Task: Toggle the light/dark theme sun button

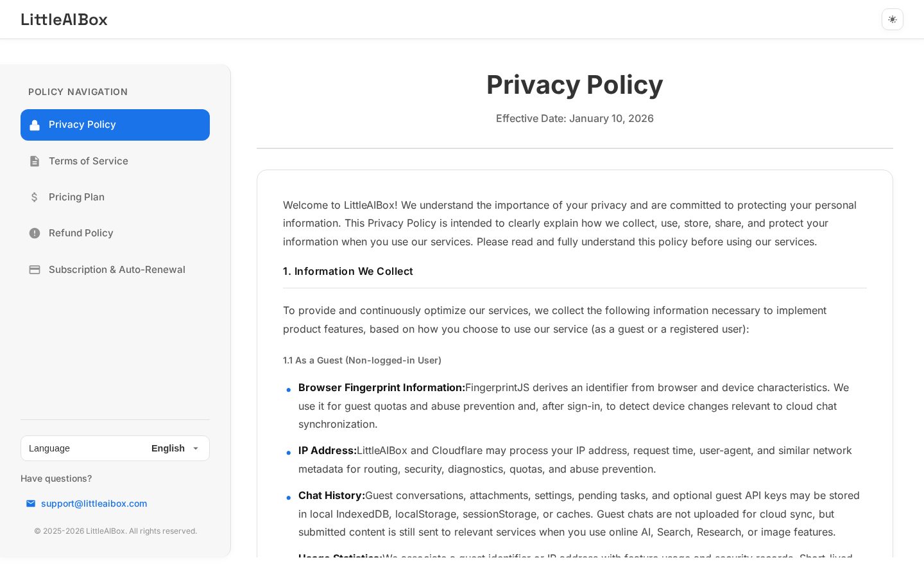Action: 893,19
